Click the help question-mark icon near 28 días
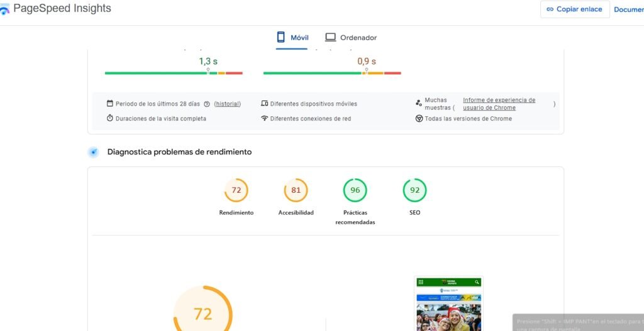The height and width of the screenshot is (331, 644). click(206, 104)
